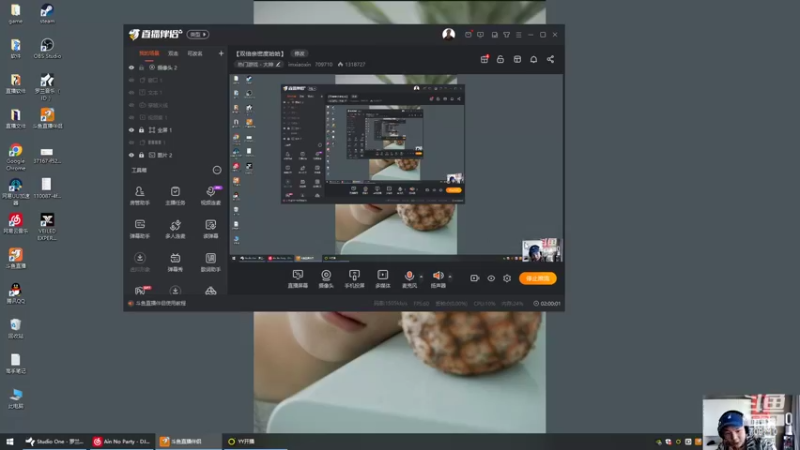Viewport: 800px width, 450px height.
Task: Open the 弹幕助手 tool
Action: (x=139, y=229)
